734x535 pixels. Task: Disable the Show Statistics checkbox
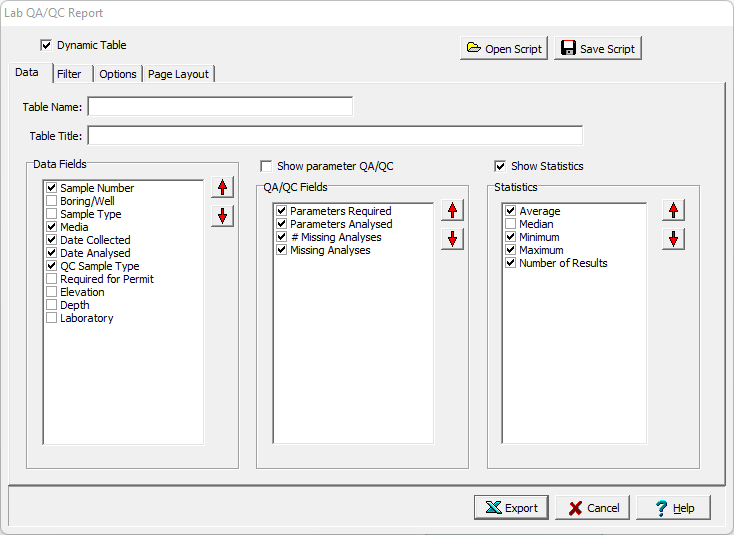500,166
